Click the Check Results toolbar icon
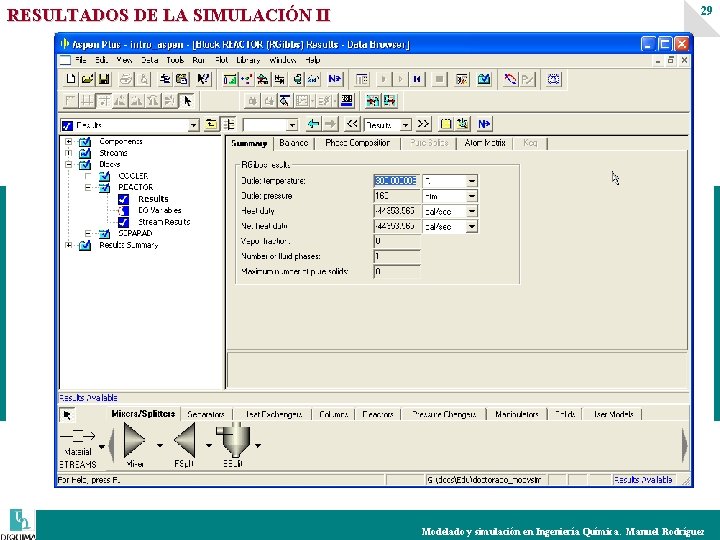The height and width of the screenshot is (540, 720). 484,79
